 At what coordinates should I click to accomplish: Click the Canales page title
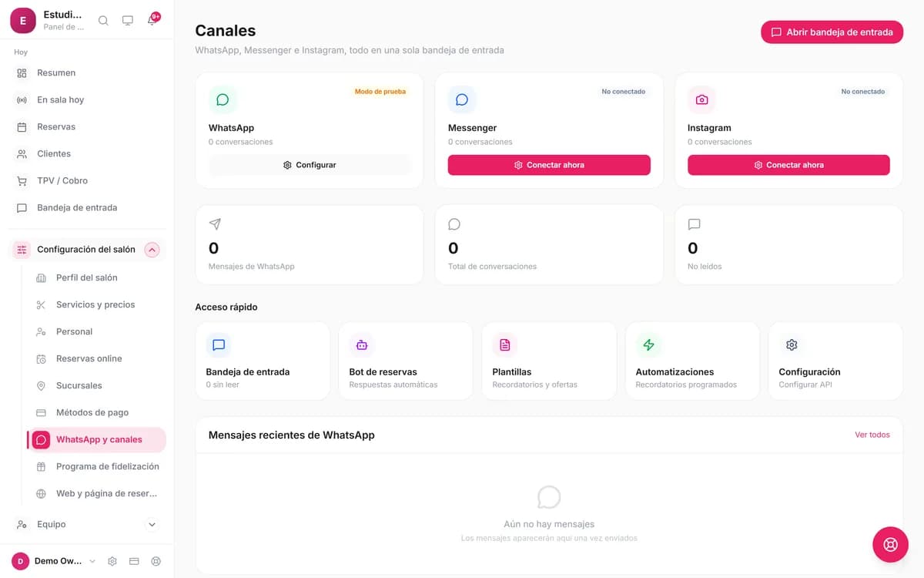pyautogui.click(x=226, y=31)
